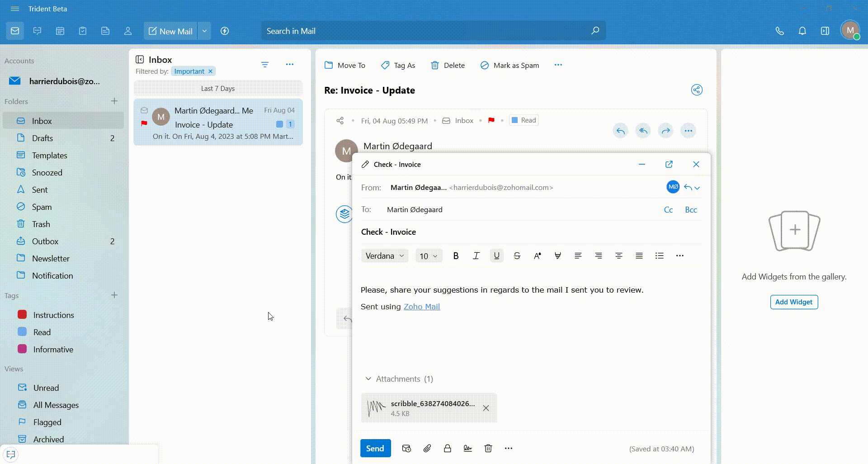868x464 pixels.
Task: Click the encrypt lock icon in compose
Action: [447, 448]
